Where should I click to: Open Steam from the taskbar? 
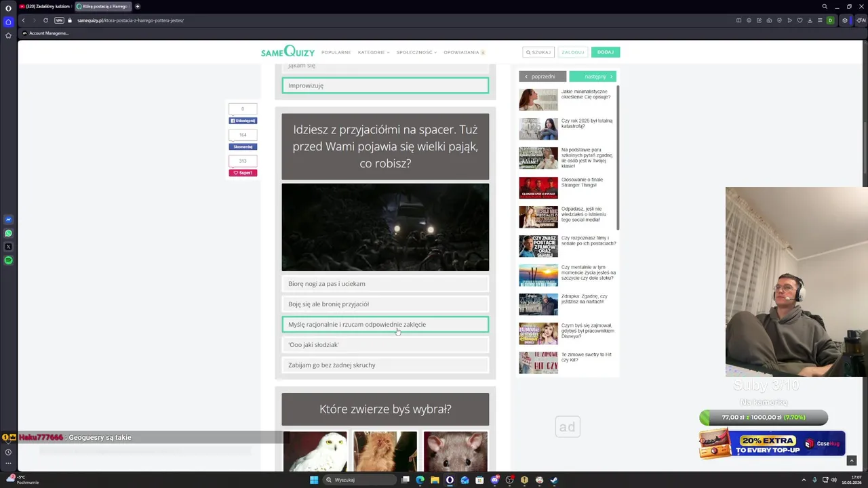tap(554, 480)
